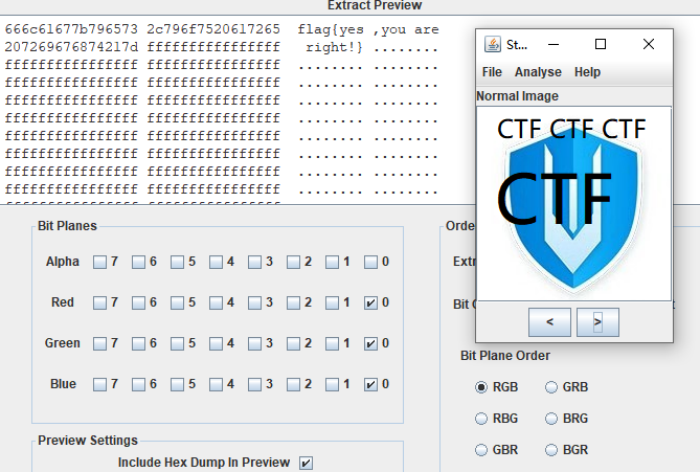Enable Green bit plane 4
700x472 pixels.
click(216, 343)
